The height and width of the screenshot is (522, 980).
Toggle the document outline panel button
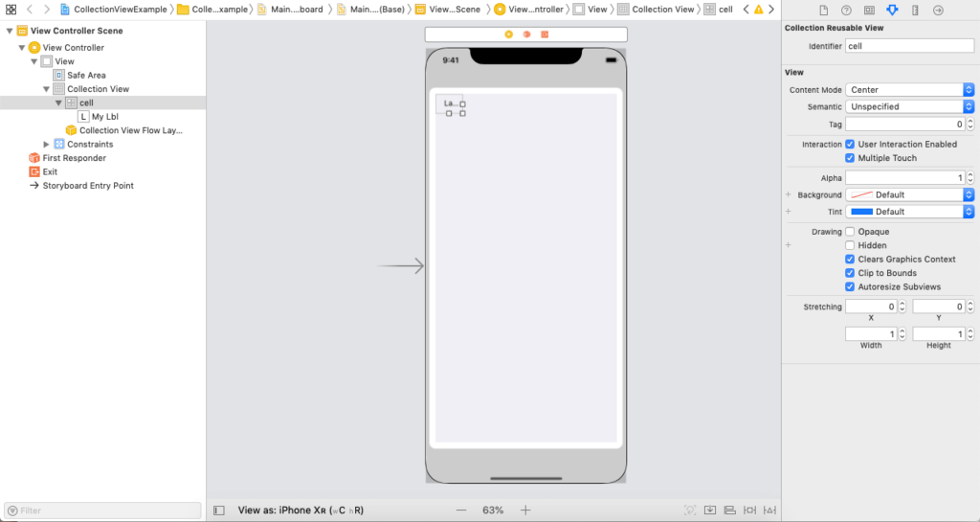pos(219,511)
